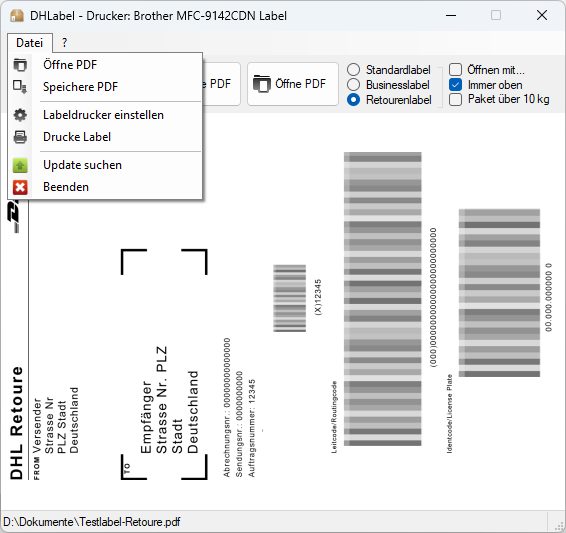Click the gear icon for Labeldrucker einstellen
The height and width of the screenshot is (533, 566).
[20, 115]
